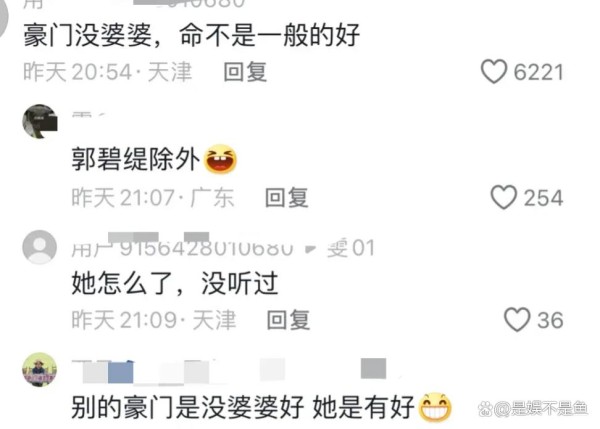The width and height of the screenshot is (600, 429).
Task: Like the comment with 6221 likes
Action: (494, 72)
